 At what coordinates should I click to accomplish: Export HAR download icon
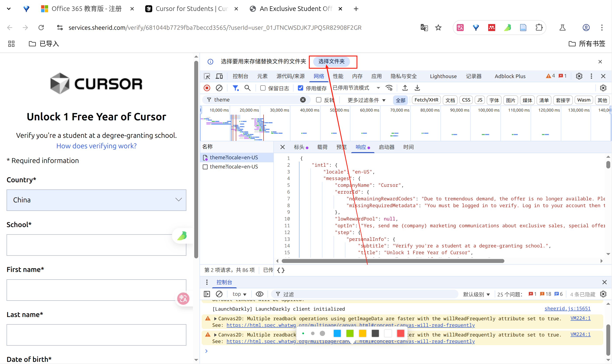coord(417,88)
